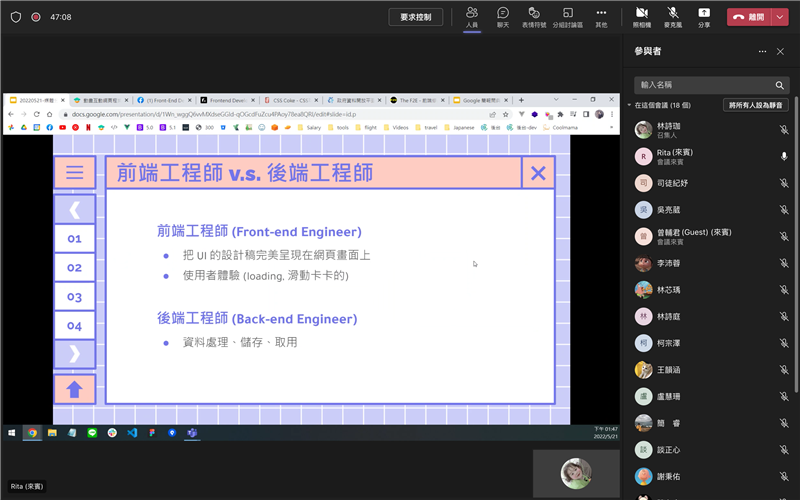Click 將所有人設為靜音 mute all button

pyautogui.click(x=756, y=105)
